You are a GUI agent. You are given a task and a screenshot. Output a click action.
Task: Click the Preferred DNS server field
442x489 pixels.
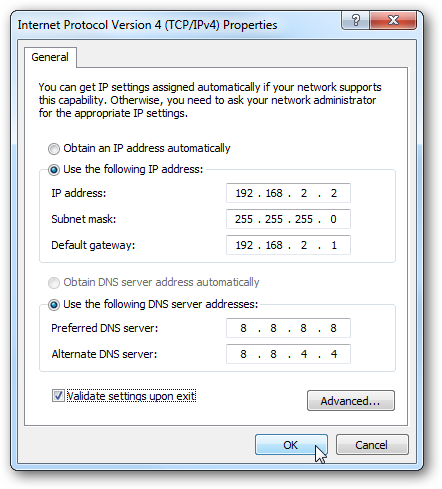click(x=288, y=328)
